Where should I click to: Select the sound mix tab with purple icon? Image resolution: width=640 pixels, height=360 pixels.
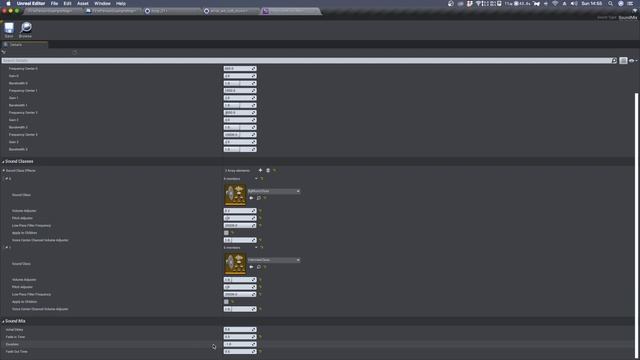coord(291,11)
